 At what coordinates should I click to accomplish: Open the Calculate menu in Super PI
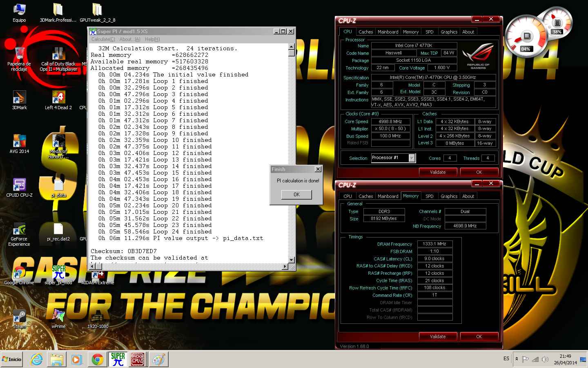103,39
